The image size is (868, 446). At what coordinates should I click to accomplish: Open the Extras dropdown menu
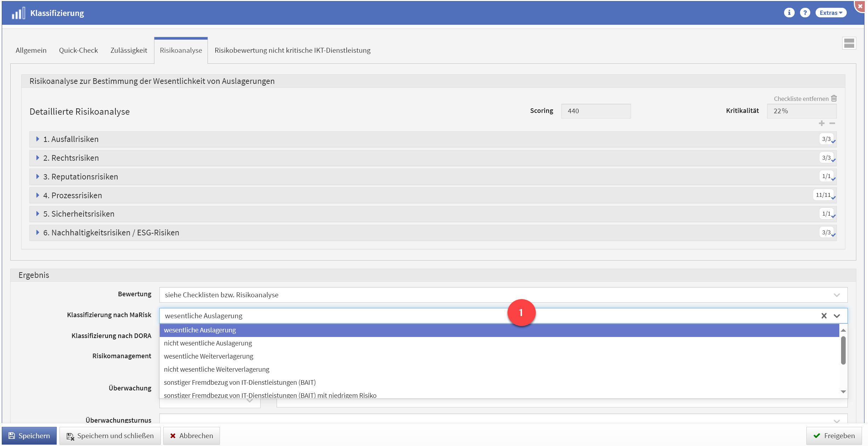[x=830, y=13]
